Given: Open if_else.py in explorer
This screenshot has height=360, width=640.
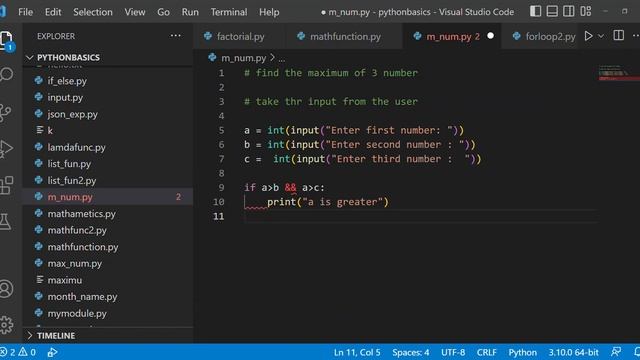Looking at the screenshot, I should [x=107, y=81].
